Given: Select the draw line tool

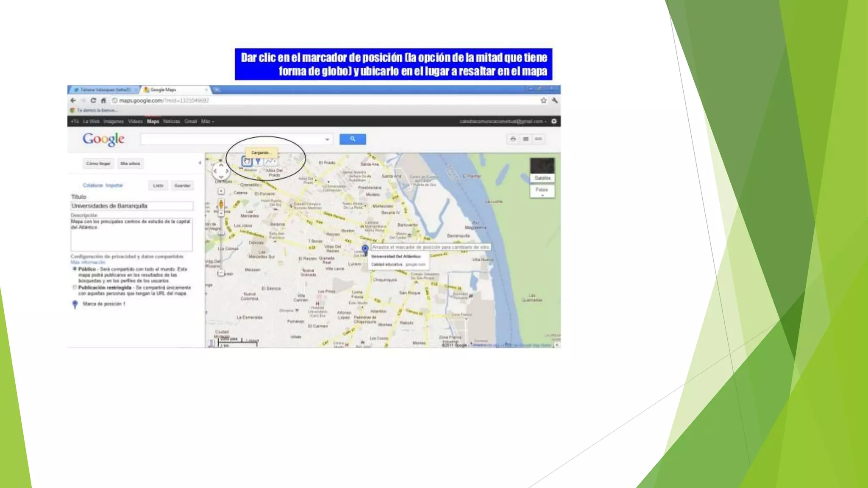Looking at the screenshot, I should tap(270, 161).
